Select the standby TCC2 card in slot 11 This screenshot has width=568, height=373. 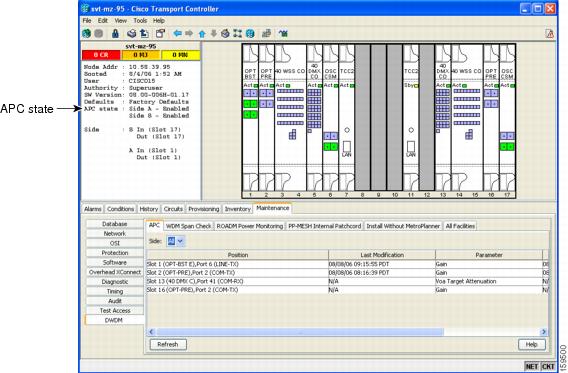click(x=411, y=117)
